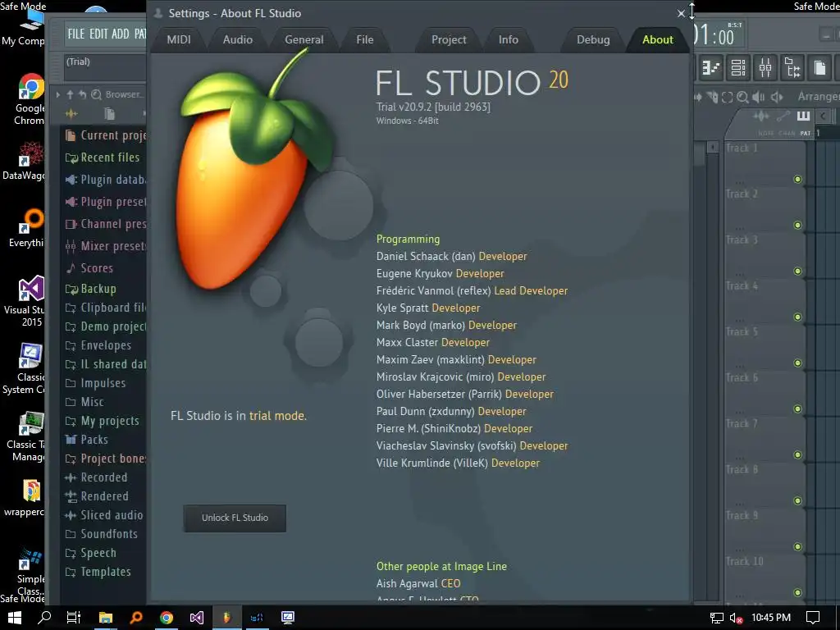
Task: Switch Browser to the files pages tab
Action: coord(110,113)
